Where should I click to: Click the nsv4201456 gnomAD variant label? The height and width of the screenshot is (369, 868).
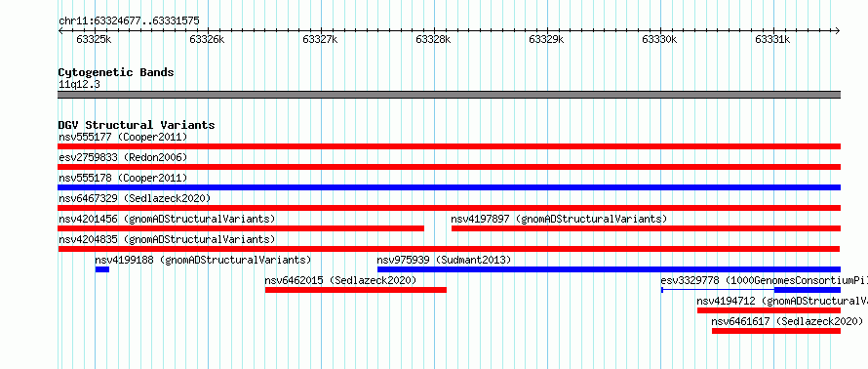167,219
